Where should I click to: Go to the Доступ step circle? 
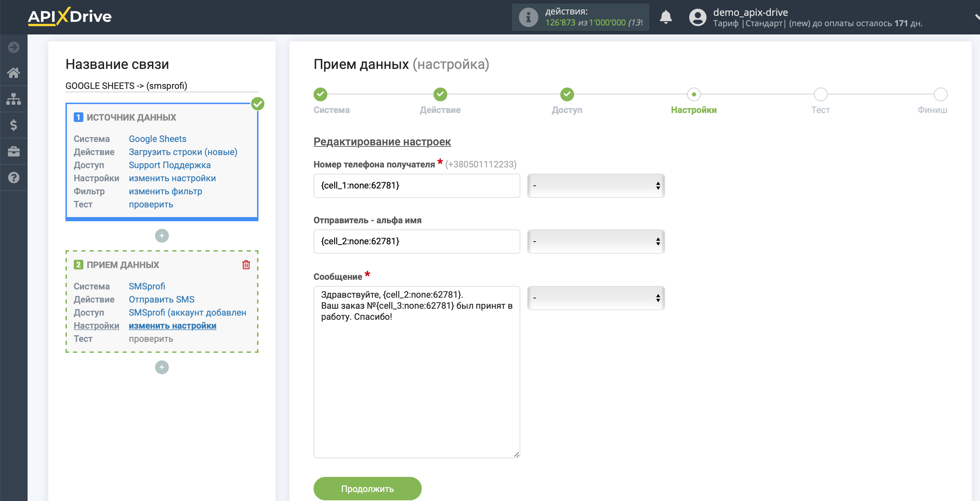point(567,94)
